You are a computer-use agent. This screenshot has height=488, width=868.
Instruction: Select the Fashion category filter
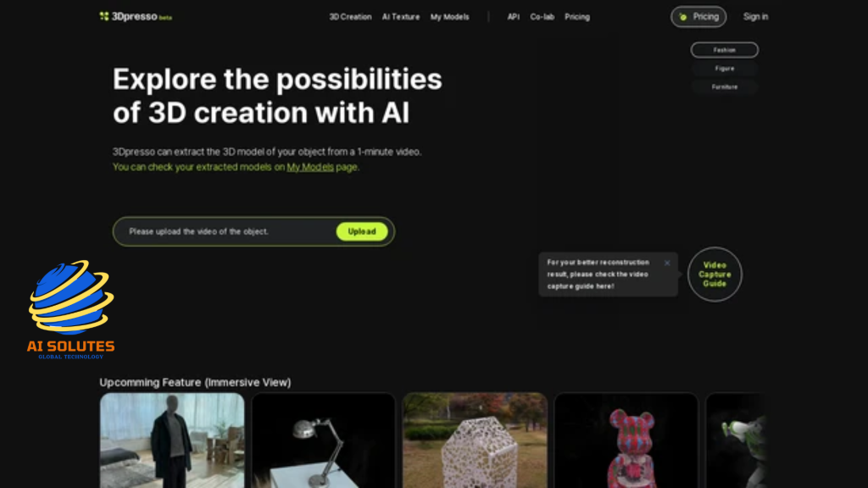click(724, 50)
